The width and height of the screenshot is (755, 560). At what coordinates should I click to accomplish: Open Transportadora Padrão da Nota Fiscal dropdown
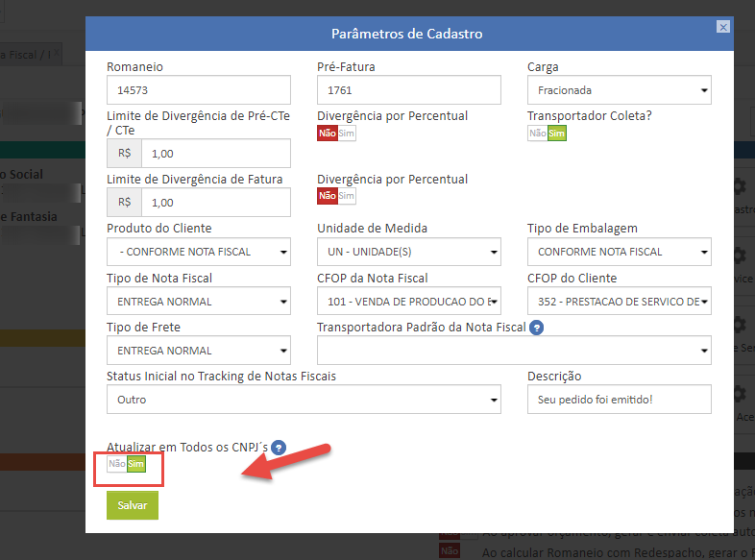(513, 351)
